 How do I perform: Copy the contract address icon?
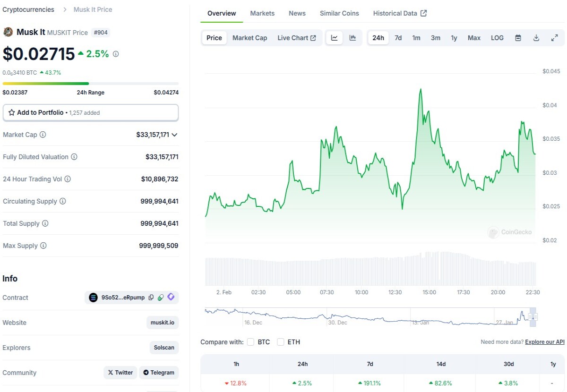(151, 298)
